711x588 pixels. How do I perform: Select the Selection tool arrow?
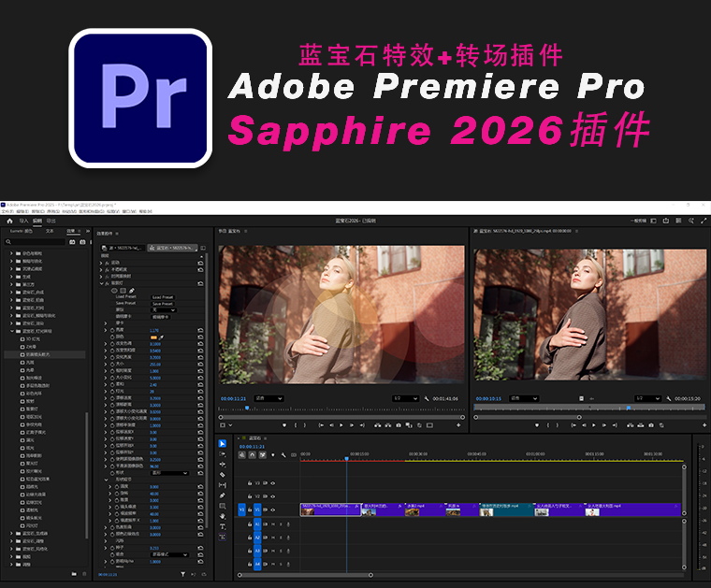pos(223,443)
